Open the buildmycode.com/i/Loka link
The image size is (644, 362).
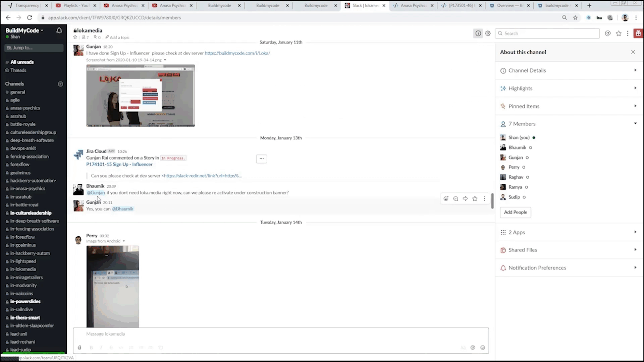click(237, 53)
